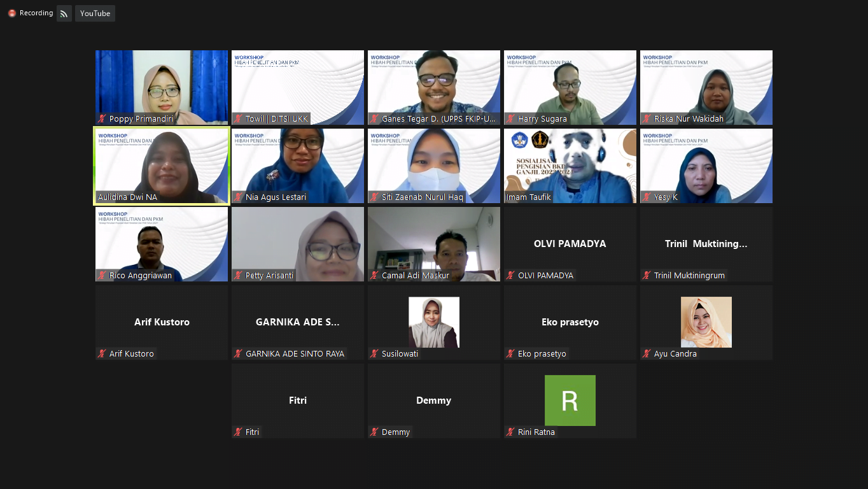Click the muted mic beside Trinil Muktiningrum
Image resolution: width=868 pixels, height=489 pixels.
(645, 276)
